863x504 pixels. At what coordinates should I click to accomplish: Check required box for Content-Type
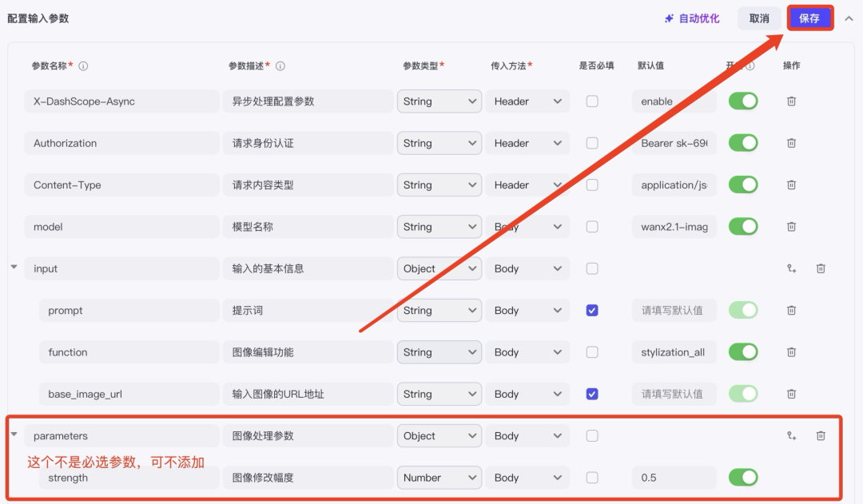[x=592, y=185]
